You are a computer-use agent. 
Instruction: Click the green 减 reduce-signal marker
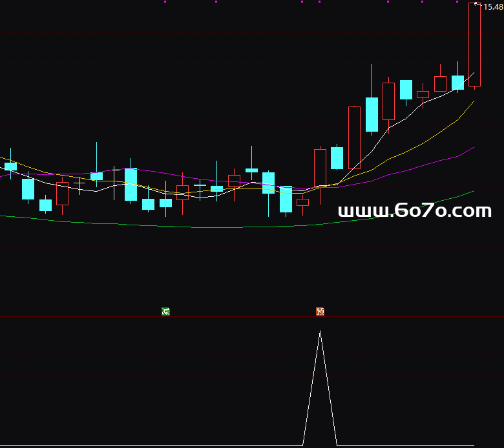pyautogui.click(x=165, y=312)
